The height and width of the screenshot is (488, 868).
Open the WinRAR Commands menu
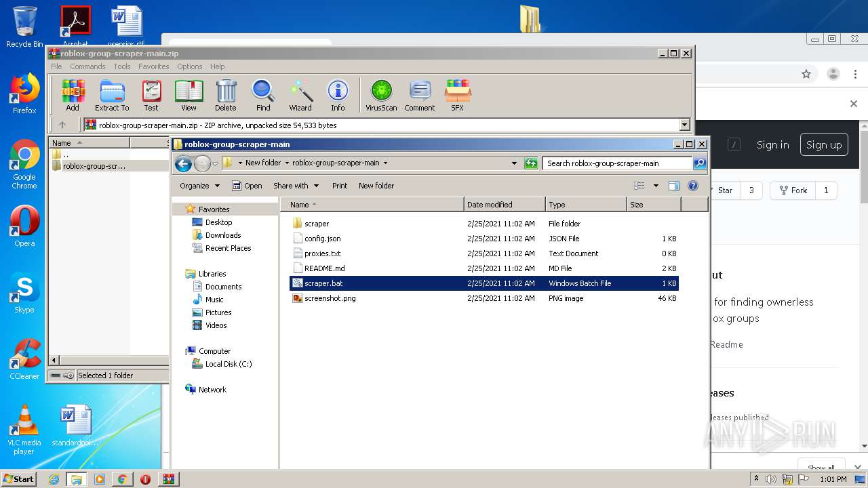87,66
